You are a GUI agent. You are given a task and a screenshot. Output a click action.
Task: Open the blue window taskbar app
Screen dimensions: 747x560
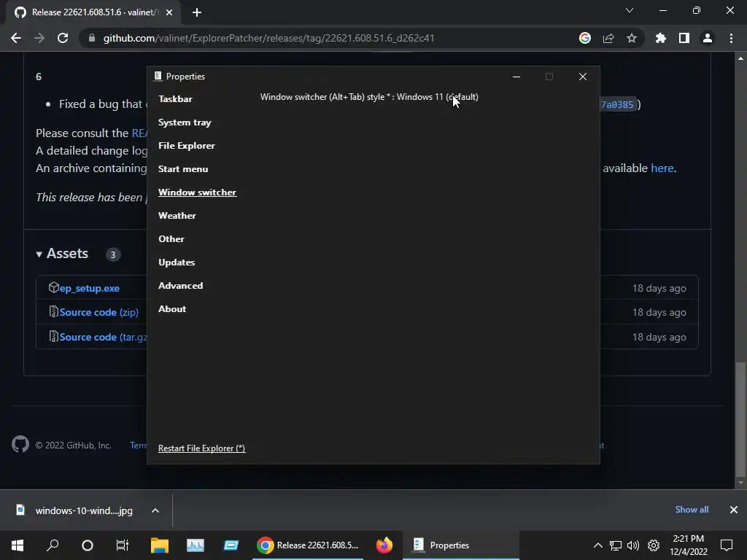(x=231, y=545)
